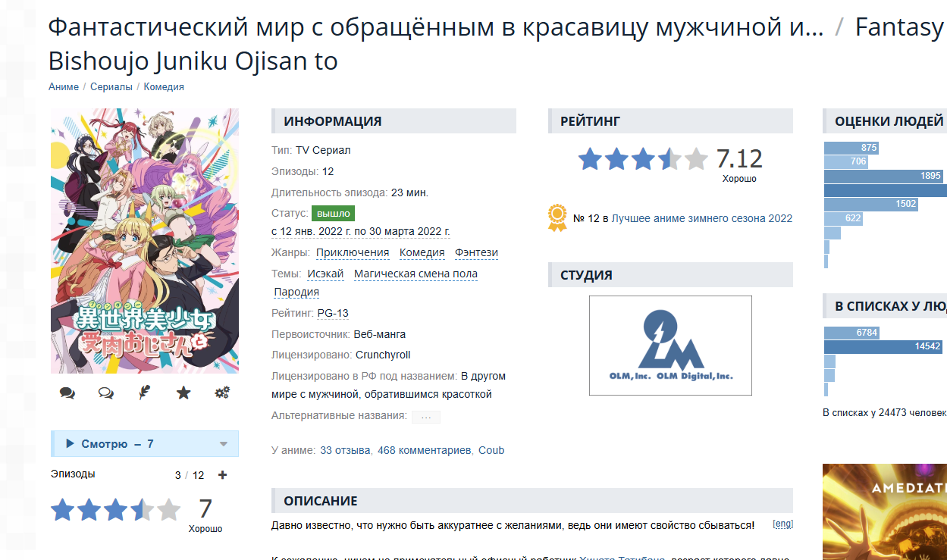Click the 14542 bar in the lists chart
The image size is (947, 560).
885,346
